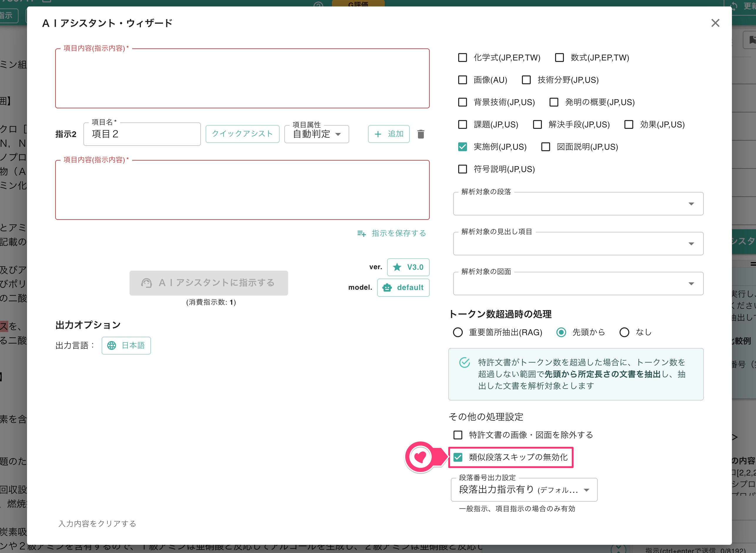This screenshot has width=756, height=553.
Task: Close the AIアシスタント・ウィザード dialog with the X
Action: [715, 23]
